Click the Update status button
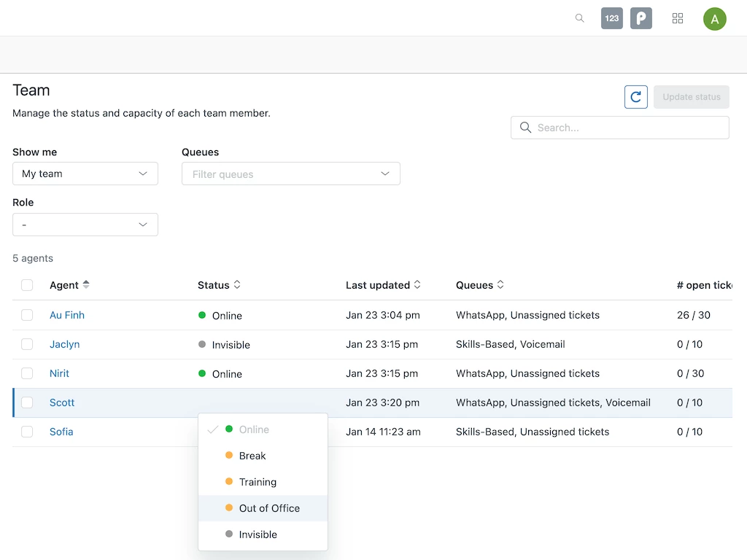Image resolution: width=747 pixels, height=560 pixels. 692,97
